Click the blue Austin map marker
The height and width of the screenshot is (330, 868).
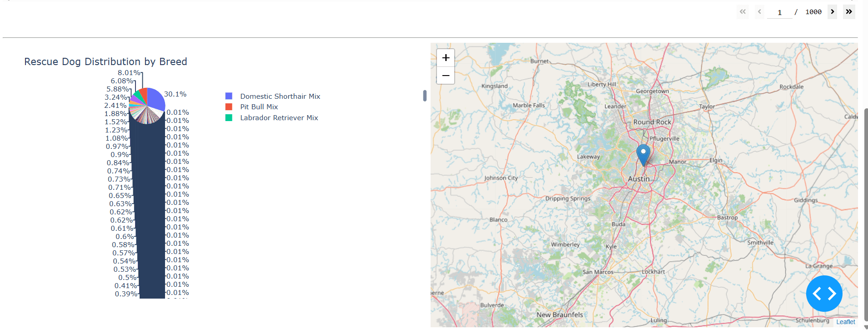click(x=643, y=155)
